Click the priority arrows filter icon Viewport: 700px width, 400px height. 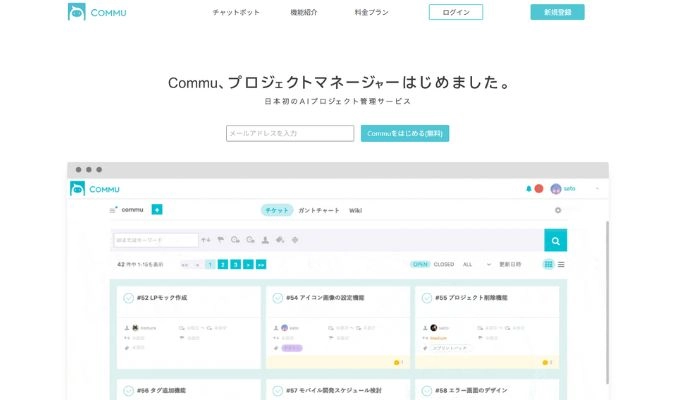click(205, 240)
